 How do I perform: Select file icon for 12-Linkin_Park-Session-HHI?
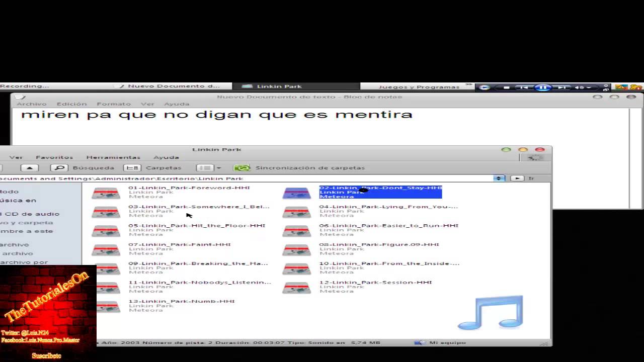point(297,288)
